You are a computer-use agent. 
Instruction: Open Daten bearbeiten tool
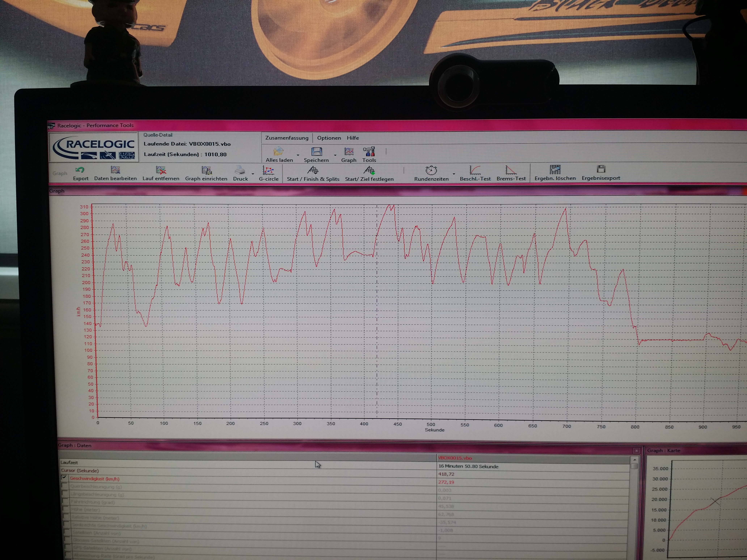(115, 170)
